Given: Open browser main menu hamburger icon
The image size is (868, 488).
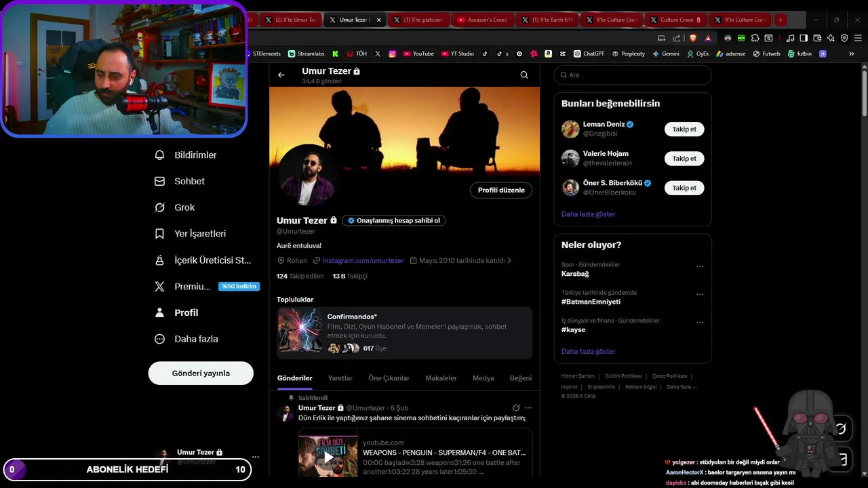Looking at the screenshot, I should pos(858,38).
